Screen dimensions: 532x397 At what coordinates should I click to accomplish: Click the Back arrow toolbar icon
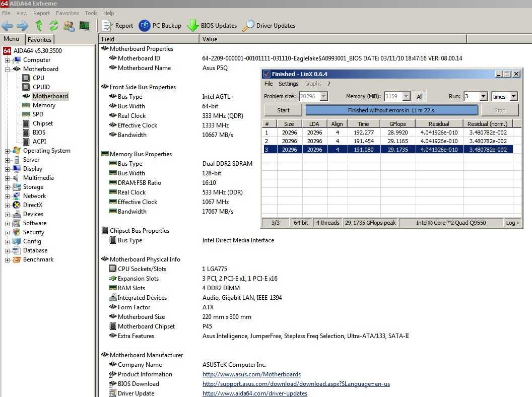click(8, 26)
